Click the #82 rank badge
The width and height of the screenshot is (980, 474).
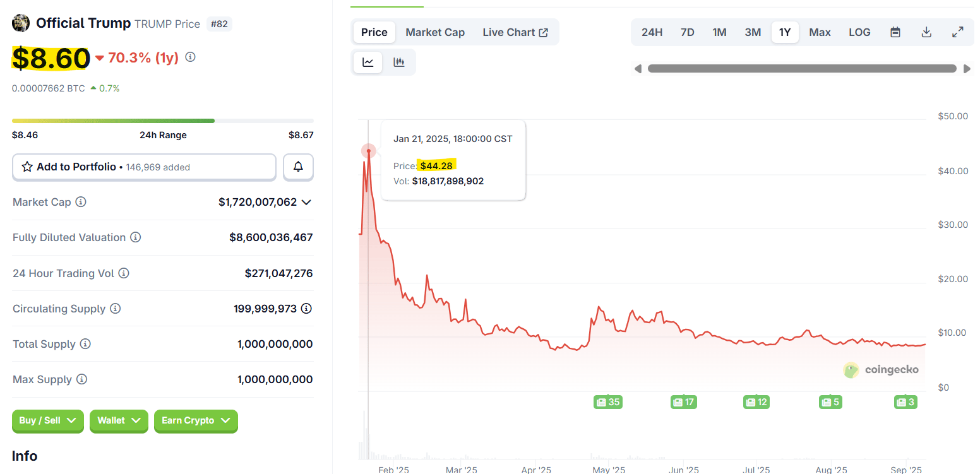pos(219,24)
